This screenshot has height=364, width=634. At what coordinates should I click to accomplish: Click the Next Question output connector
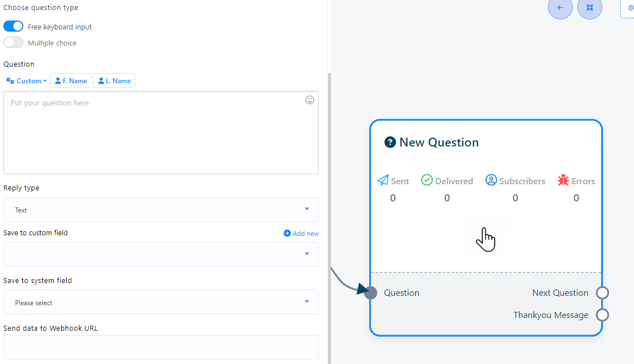point(602,293)
